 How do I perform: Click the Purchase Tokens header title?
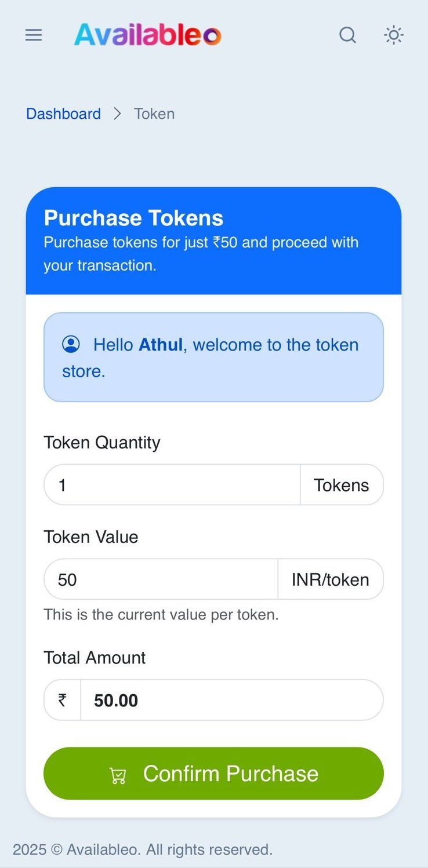(133, 218)
